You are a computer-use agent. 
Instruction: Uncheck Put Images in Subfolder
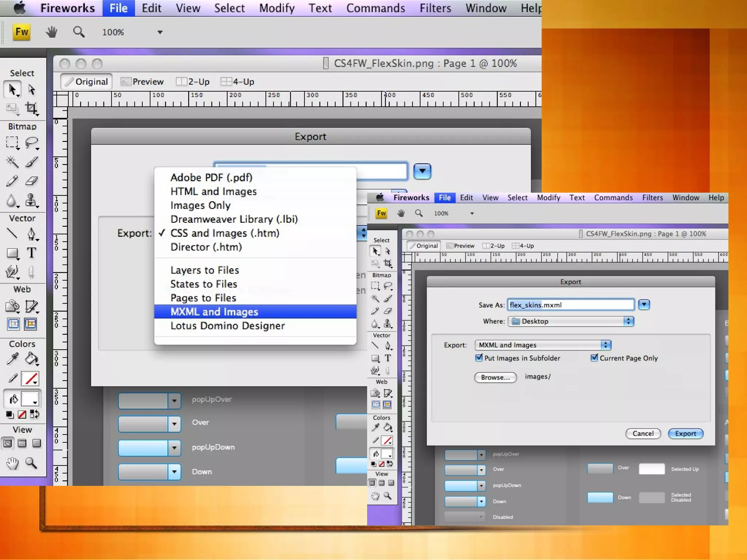[x=479, y=358]
